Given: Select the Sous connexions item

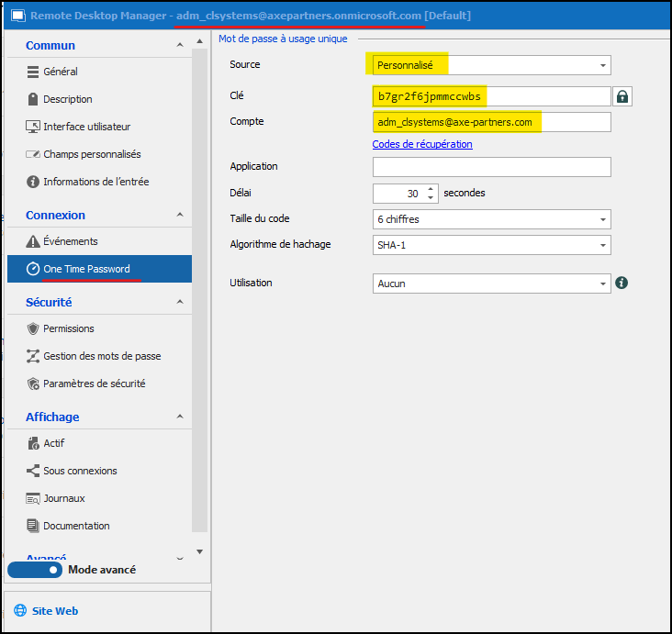Looking at the screenshot, I should (80, 471).
